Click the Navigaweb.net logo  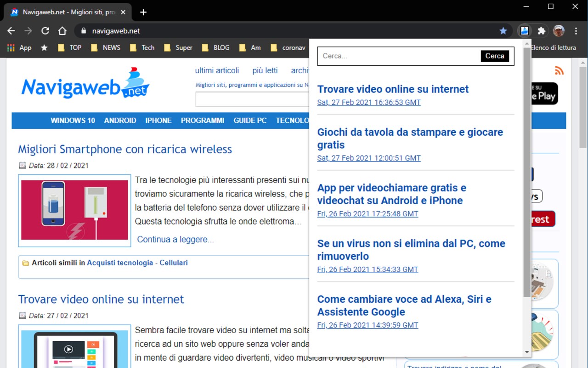click(x=85, y=84)
